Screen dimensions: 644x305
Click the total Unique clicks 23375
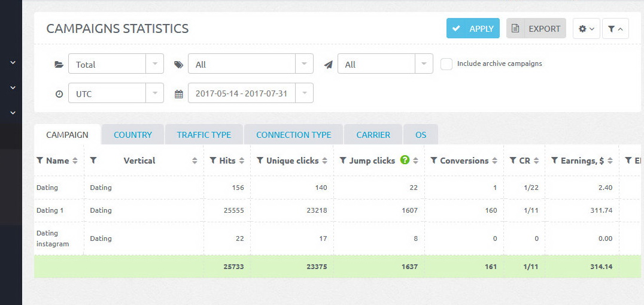(x=317, y=267)
